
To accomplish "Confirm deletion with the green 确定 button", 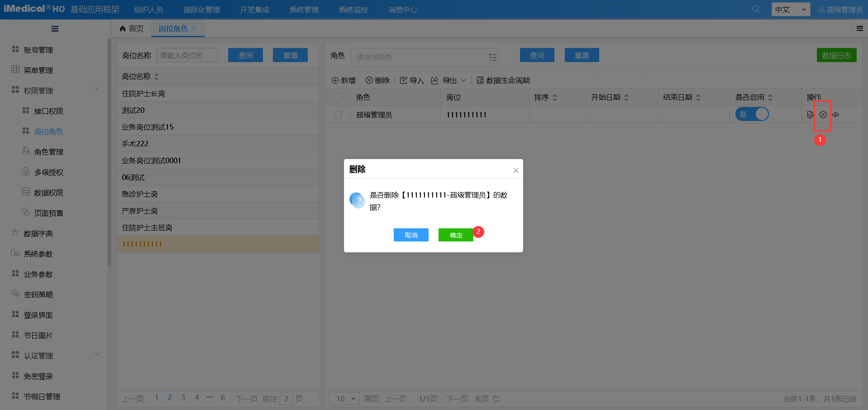I will pos(456,235).
